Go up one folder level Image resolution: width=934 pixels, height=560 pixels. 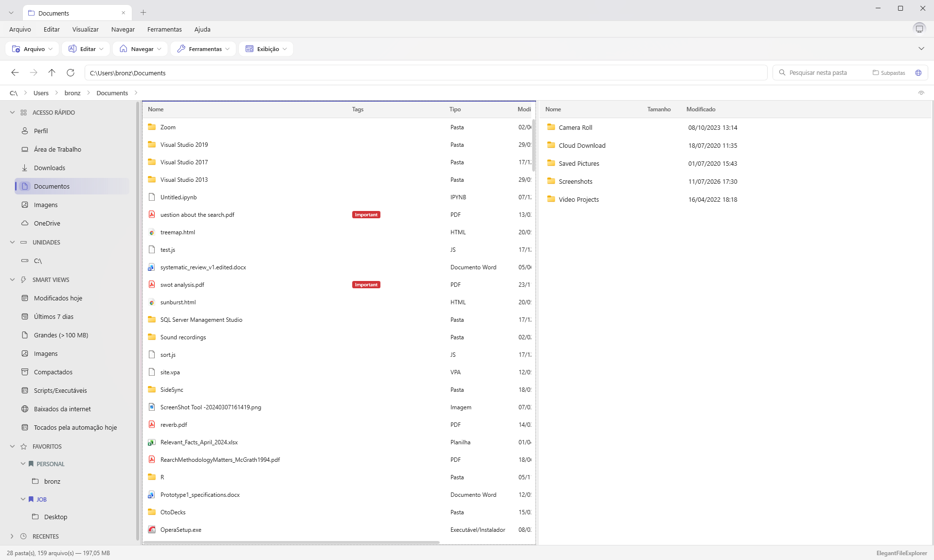tap(52, 72)
